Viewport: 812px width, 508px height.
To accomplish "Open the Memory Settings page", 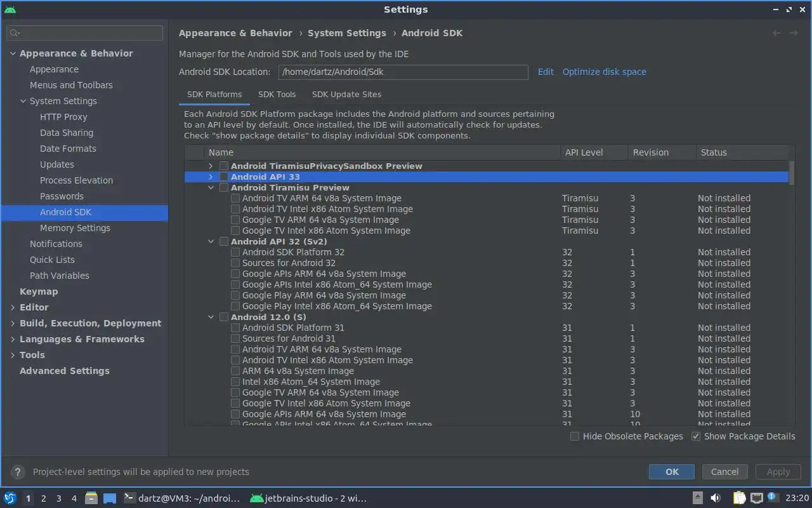I will coord(75,229).
